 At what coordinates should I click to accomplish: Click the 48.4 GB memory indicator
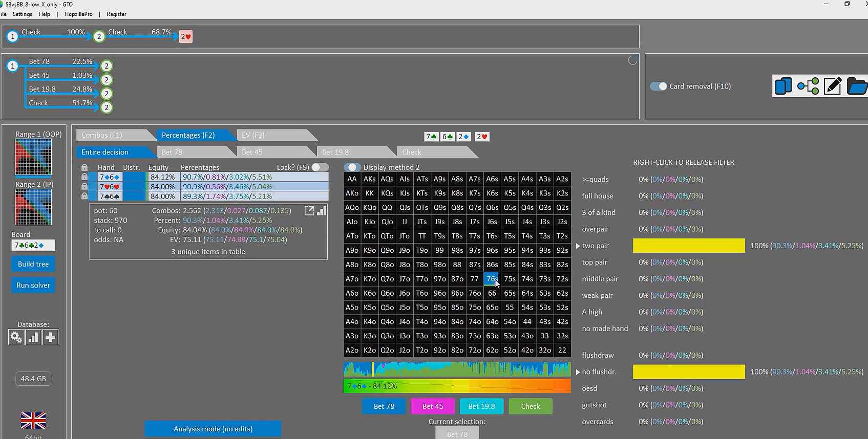[x=33, y=379]
